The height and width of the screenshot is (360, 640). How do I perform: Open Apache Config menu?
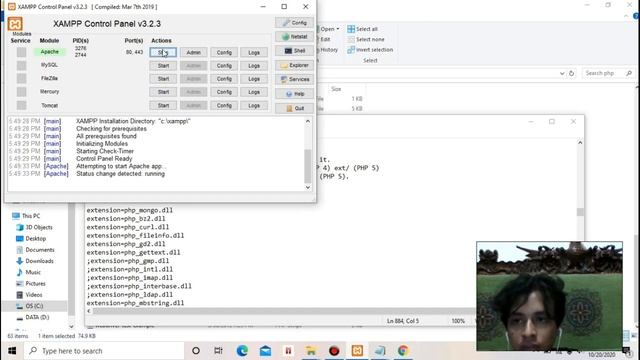224,52
